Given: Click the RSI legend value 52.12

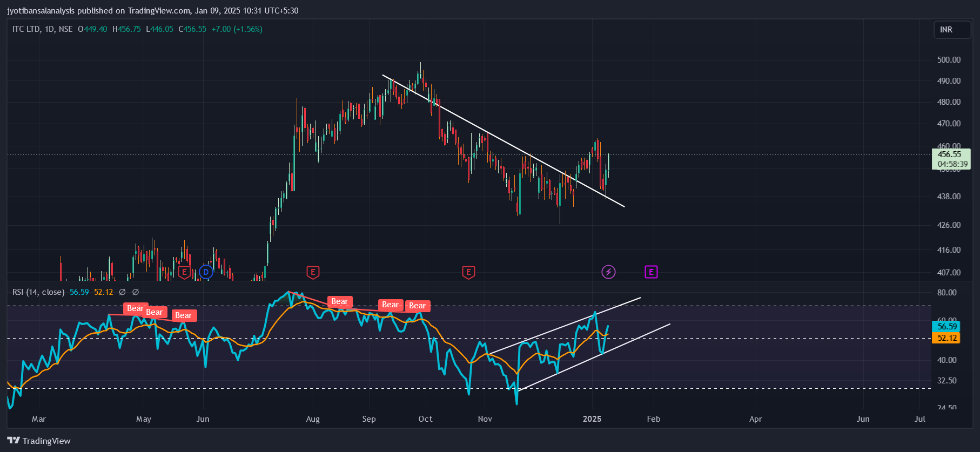Looking at the screenshot, I should [x=104, y=292].
